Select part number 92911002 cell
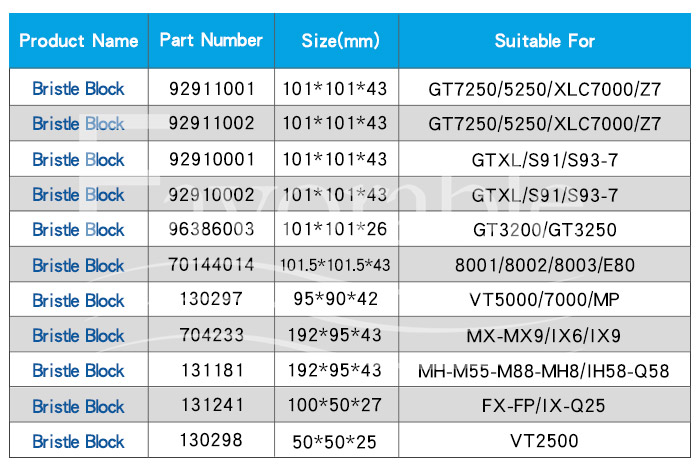 pos(211,124)
